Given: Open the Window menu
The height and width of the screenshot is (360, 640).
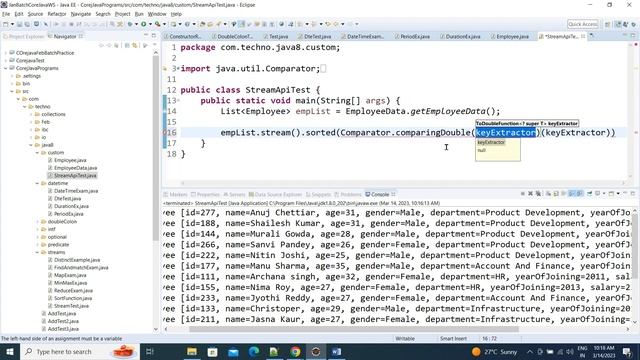Looking at the screenshot, I should point(157,14).
